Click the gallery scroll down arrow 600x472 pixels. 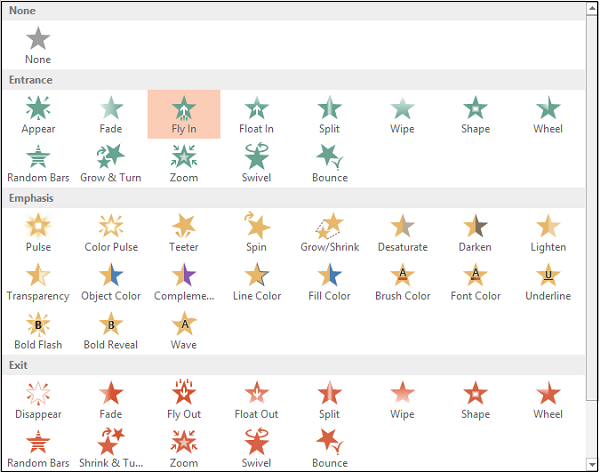592,465
